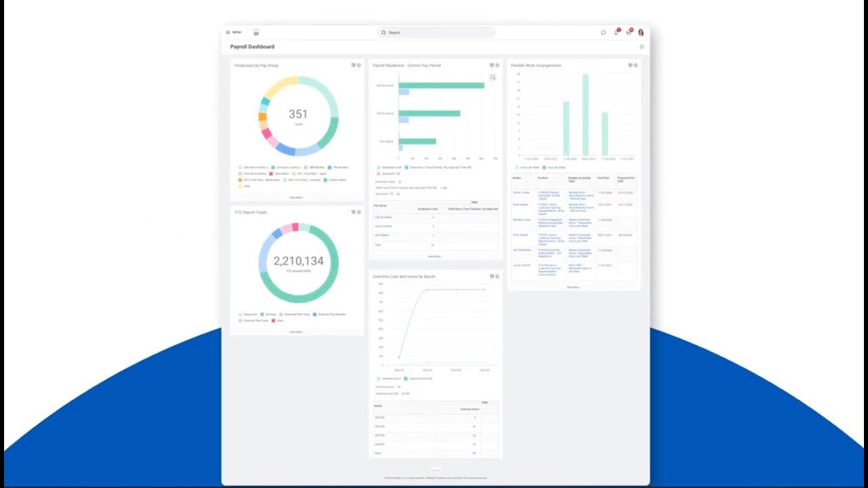Open the inbox tray icon
This screenshot has width=868, height=488.
click(x=629, y=33)
